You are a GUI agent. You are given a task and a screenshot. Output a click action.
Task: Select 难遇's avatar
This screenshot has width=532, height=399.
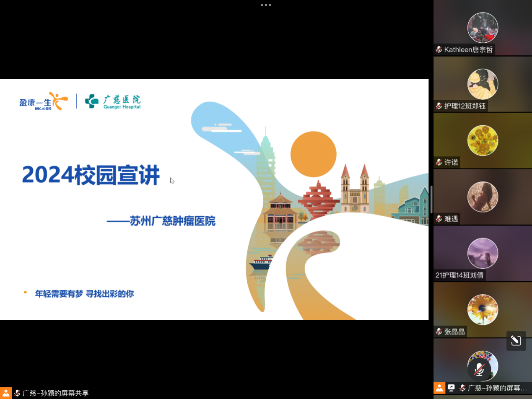tap(483, 197)
